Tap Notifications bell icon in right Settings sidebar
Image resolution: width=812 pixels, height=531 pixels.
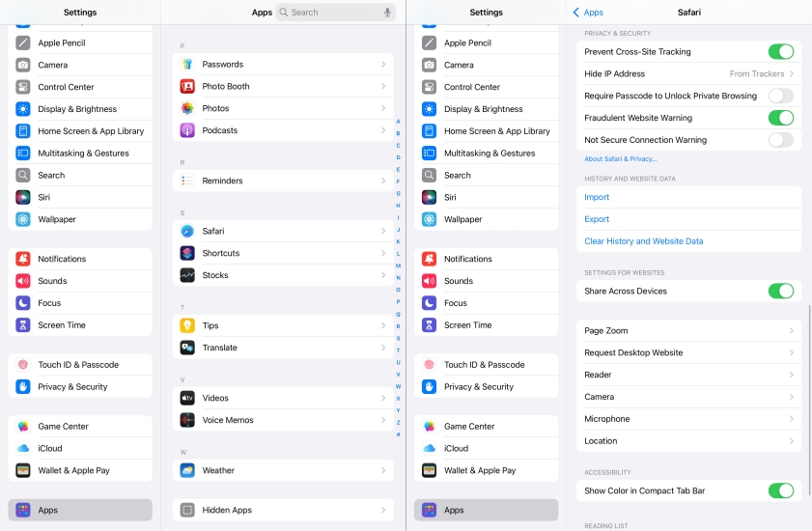(x=429, y=259)
